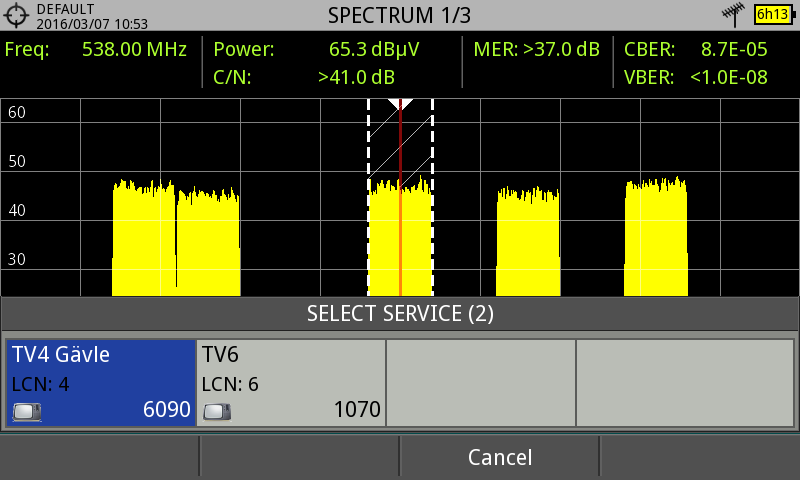Click the DEFAULT installation name
Viewport: 800px width, 480px height.
[65, 9]
